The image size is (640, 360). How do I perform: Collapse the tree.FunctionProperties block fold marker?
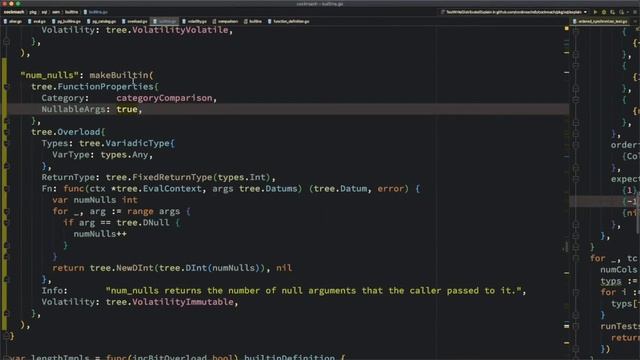pos(6,87)
